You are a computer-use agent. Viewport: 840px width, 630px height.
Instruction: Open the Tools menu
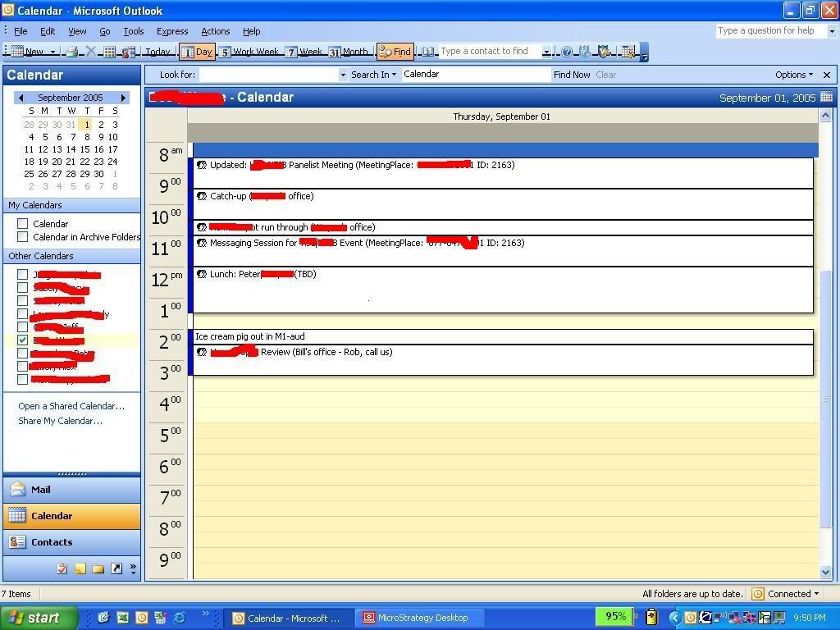tap(133, 31)
